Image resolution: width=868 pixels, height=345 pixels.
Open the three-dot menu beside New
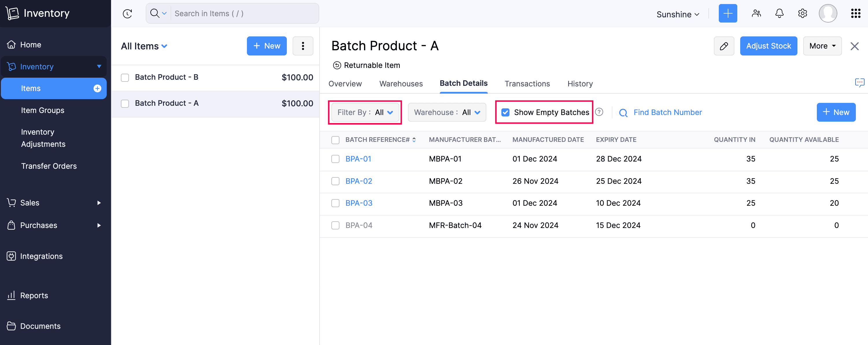tap(303, 46)
